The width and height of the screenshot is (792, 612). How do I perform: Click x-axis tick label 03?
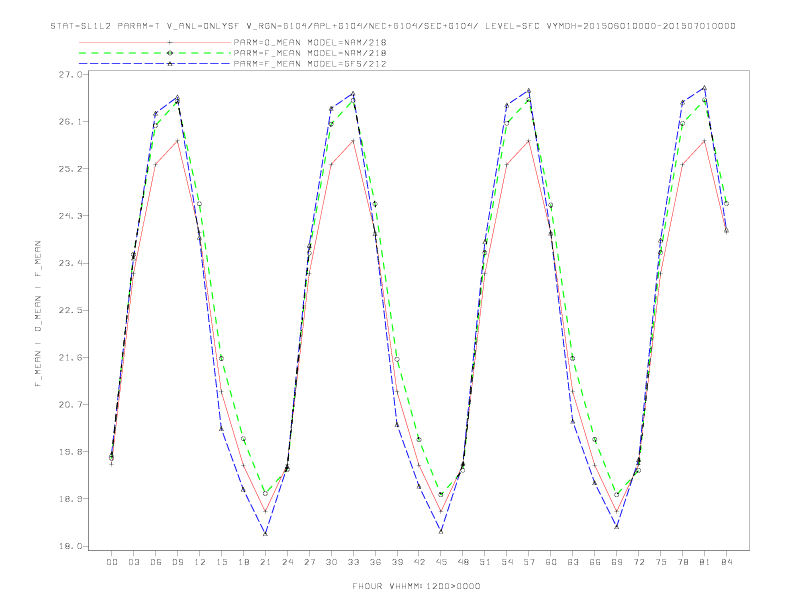click(133, 562)
